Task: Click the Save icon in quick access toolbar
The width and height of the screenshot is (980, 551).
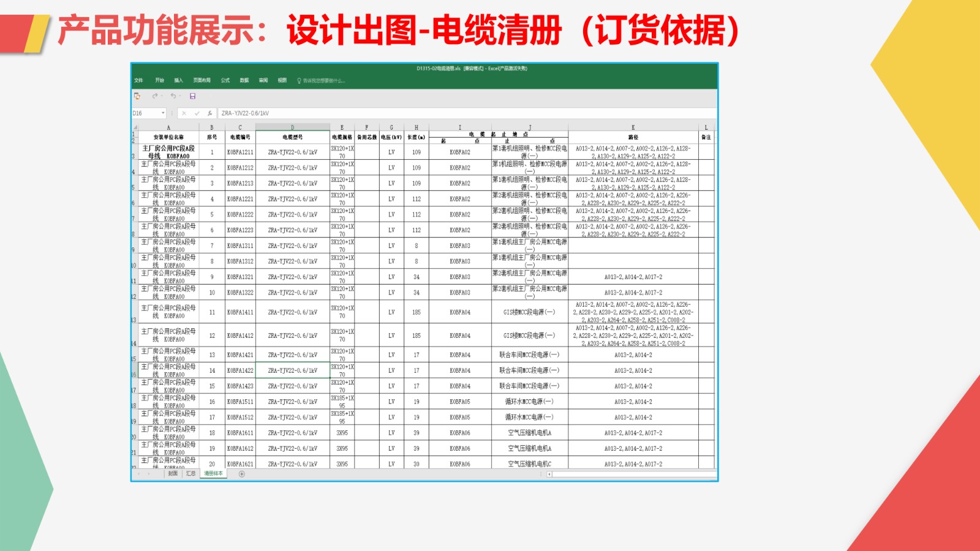Action: [x=192, y=96]
